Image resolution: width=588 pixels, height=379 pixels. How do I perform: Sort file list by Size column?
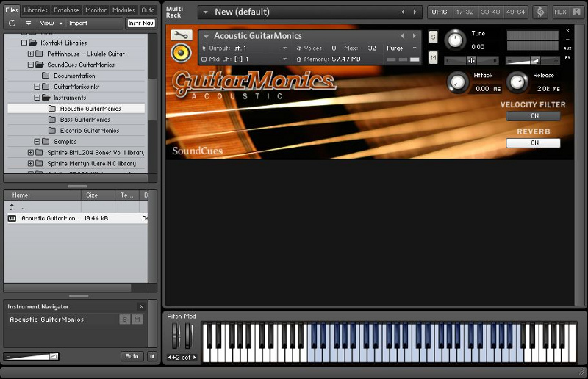click(98, 195)
